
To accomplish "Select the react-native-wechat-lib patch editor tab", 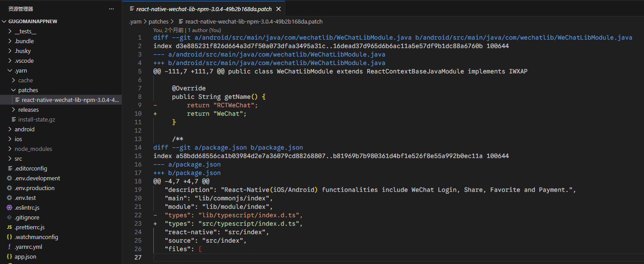I will (x=201, y=9).
